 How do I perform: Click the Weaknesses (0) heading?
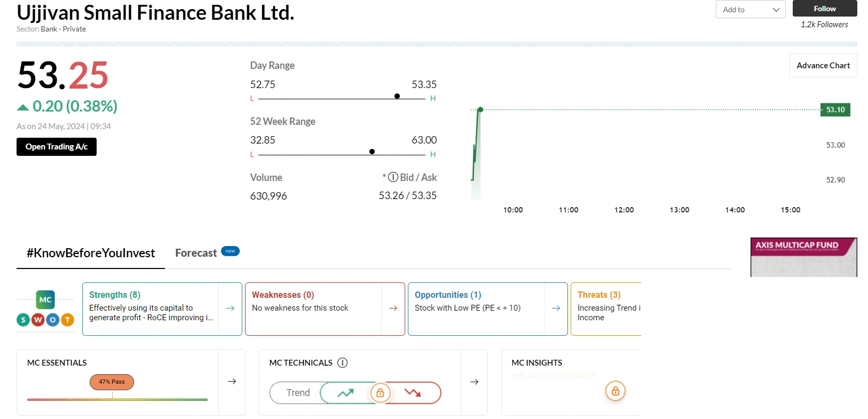(x=283, y=295)
